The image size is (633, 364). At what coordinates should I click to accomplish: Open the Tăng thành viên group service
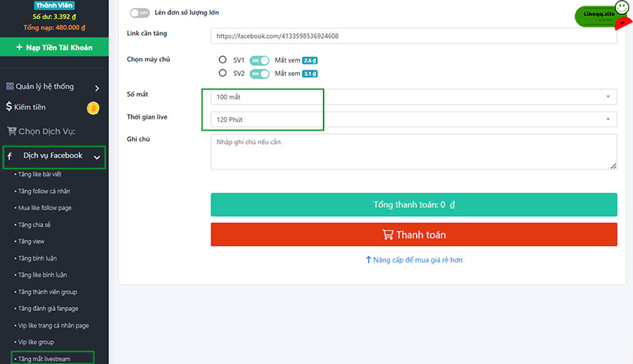coord(47,292)
